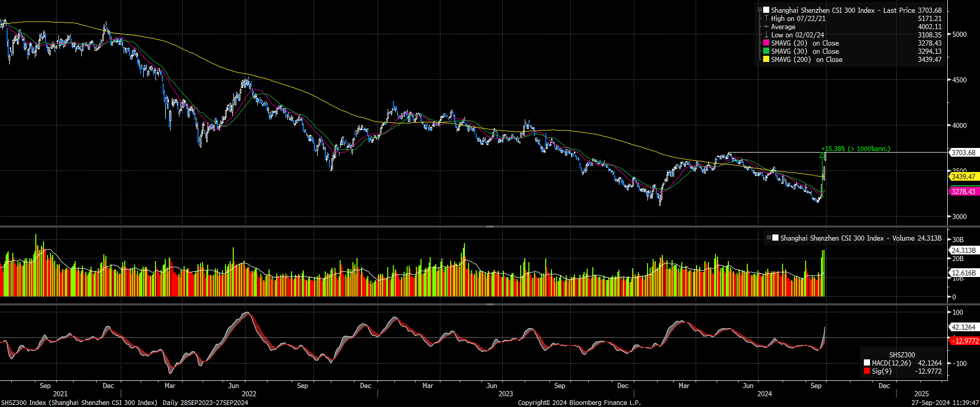This screenshot has height=407, width=980.
Task: Expand the Volume legend box
Action: 769,238
